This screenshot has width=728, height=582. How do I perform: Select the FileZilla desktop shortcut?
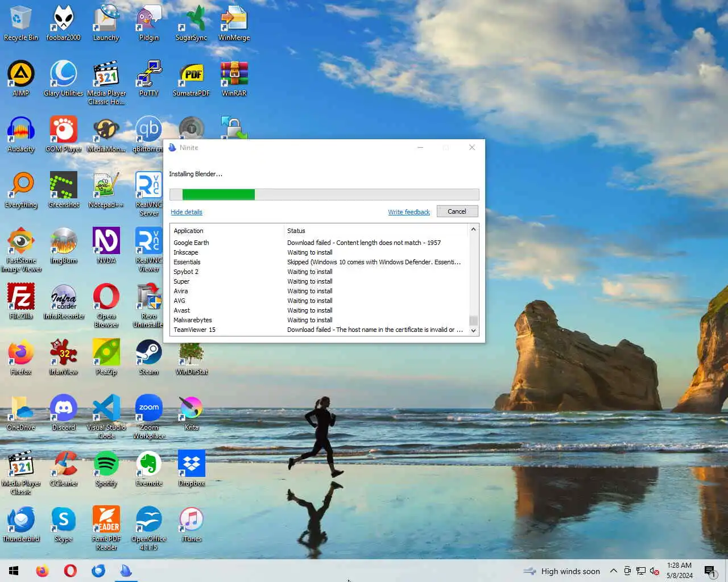click(x=21, y=301)
